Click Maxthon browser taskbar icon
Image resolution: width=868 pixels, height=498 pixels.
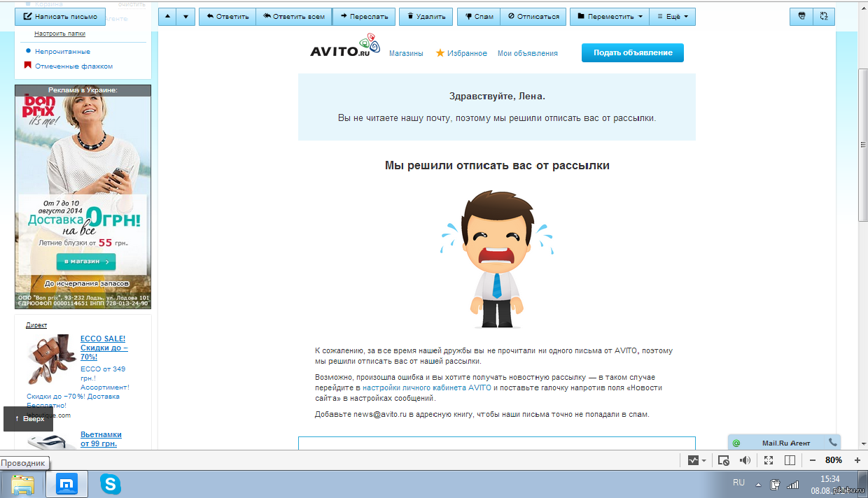pyautogui.click(x=66, y=484)
